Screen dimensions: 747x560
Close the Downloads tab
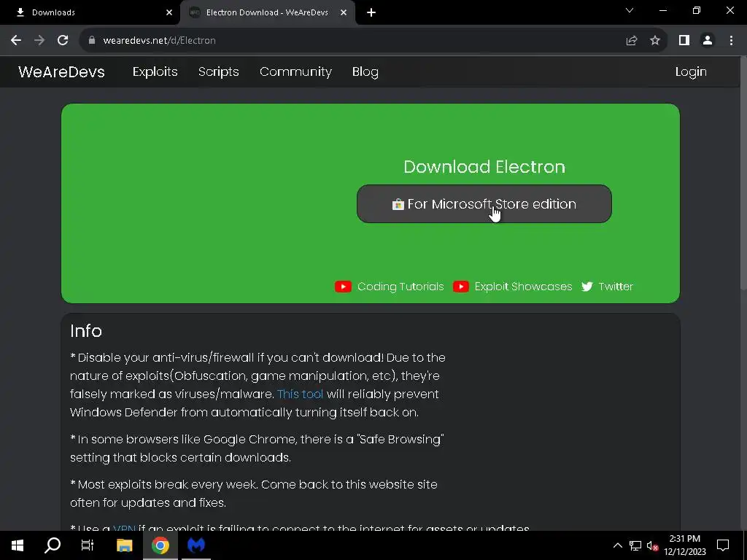tap(169, 12)
